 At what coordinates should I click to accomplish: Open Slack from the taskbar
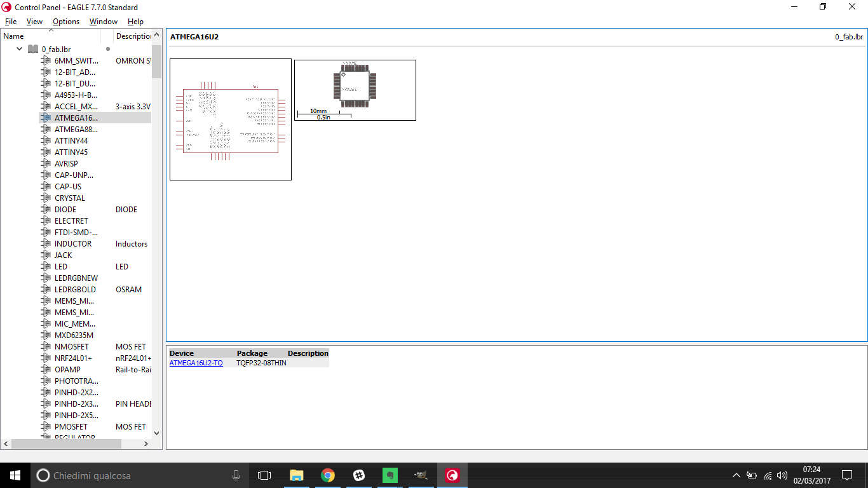coord(359,475)
